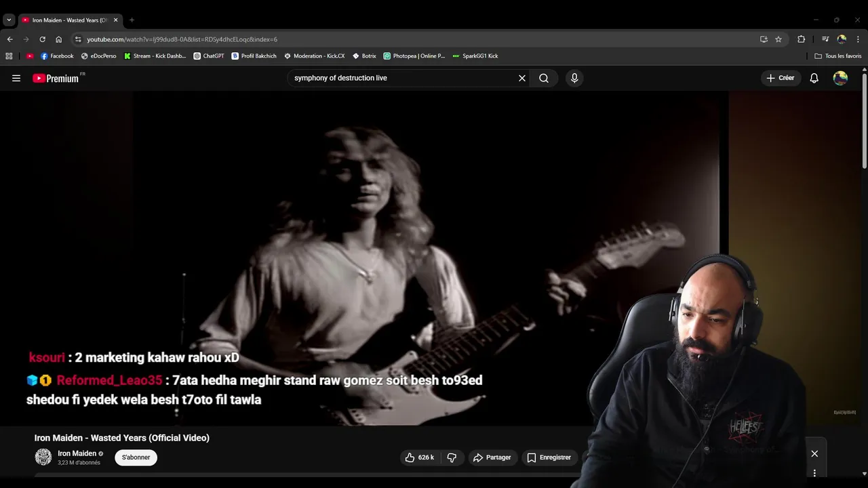Screen dimensions: 868x488
Task: Open the Profil Bakchich bookmark
Action: (x=254, y=56)
